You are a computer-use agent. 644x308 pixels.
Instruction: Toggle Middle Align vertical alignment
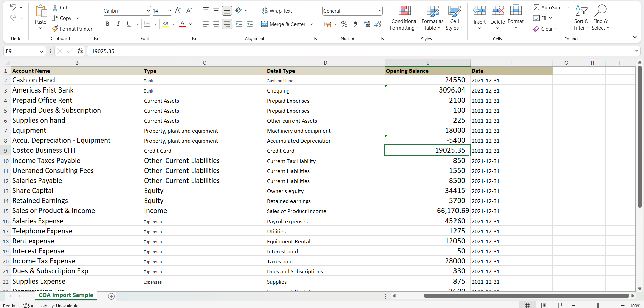point(216,11)
